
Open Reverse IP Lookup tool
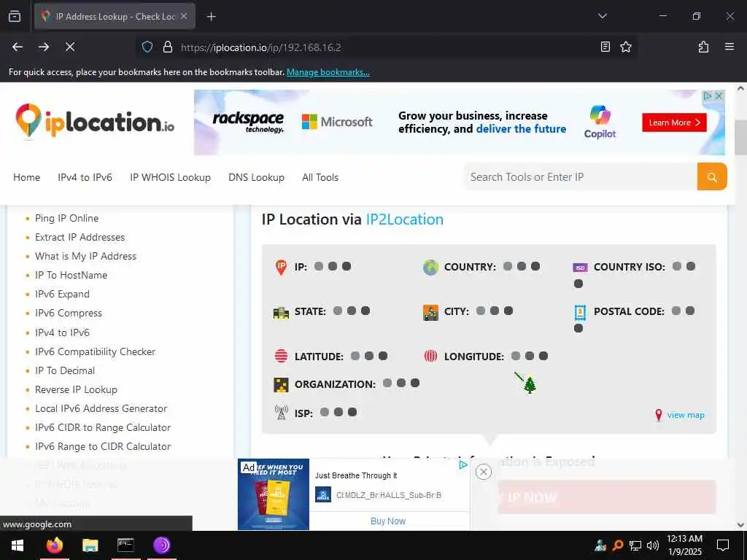(76, 389)
